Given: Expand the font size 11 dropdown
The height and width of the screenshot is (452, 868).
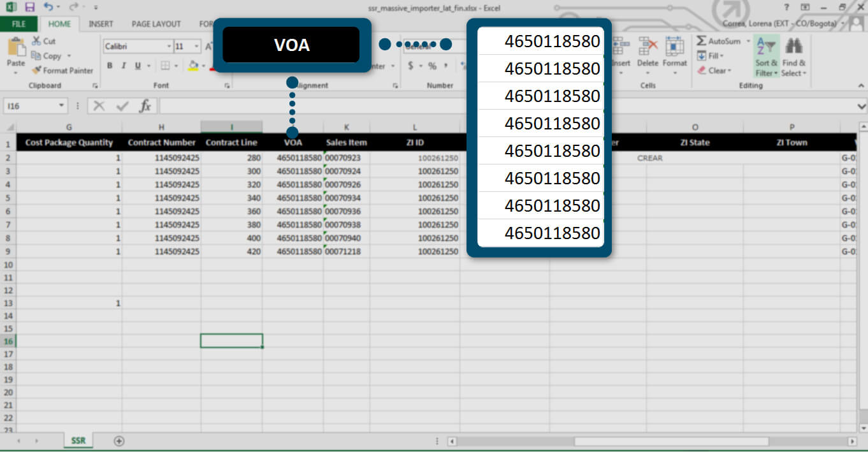Looking at the screenshot, I should click(196, 47).
